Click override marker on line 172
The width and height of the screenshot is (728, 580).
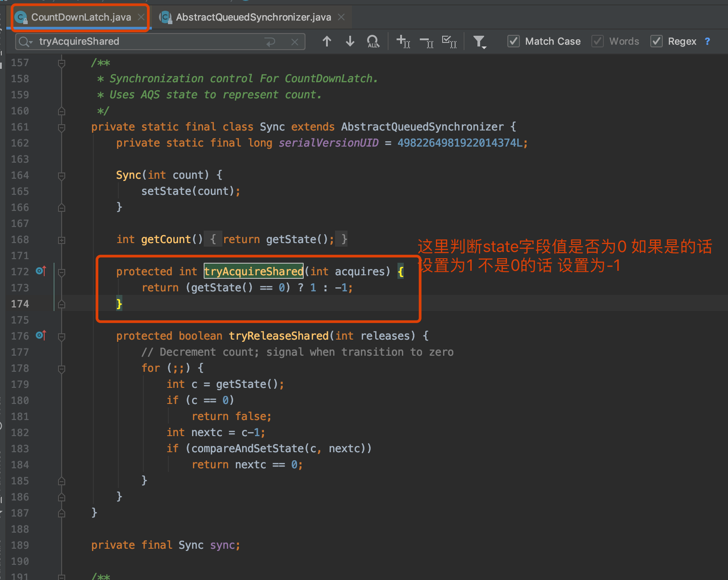click(x=41, y=271)
